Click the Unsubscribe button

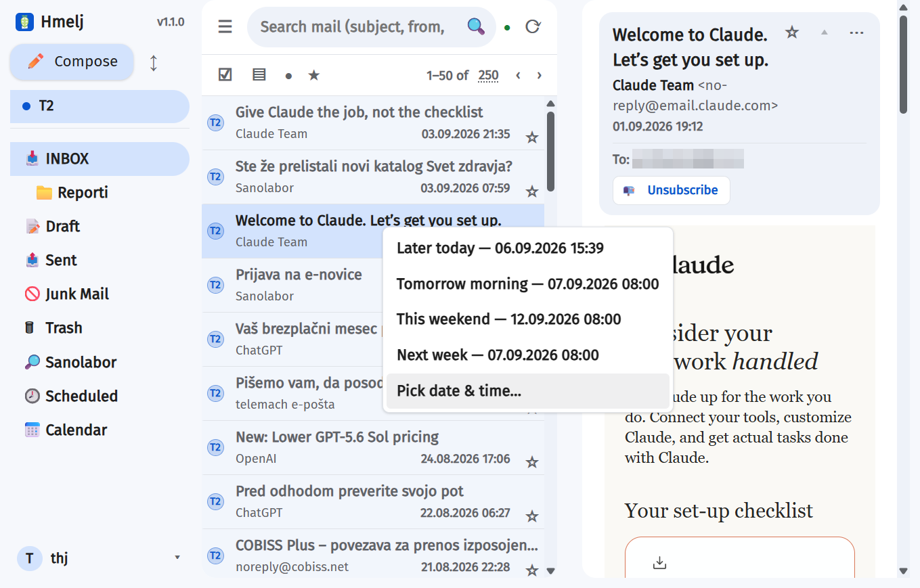pos(672,191)
